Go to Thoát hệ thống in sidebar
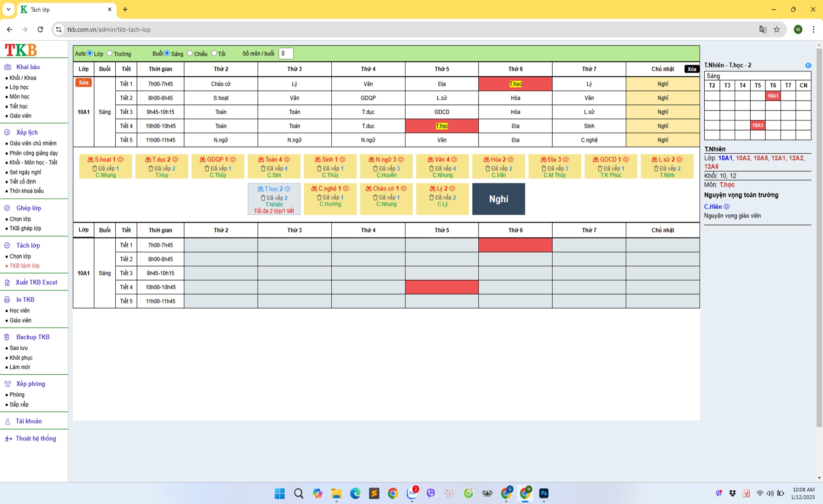This screenshot has height=504, width=823. 36,439
